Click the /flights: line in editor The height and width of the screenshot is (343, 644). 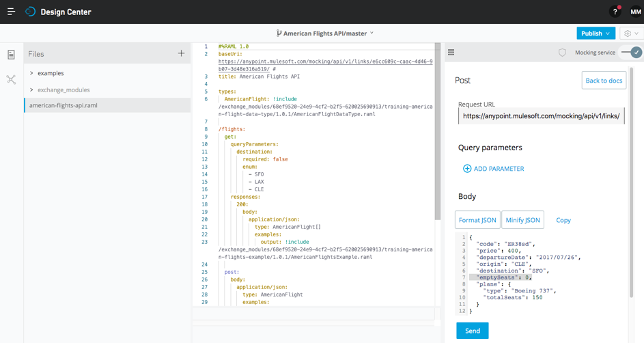(232, 129)
